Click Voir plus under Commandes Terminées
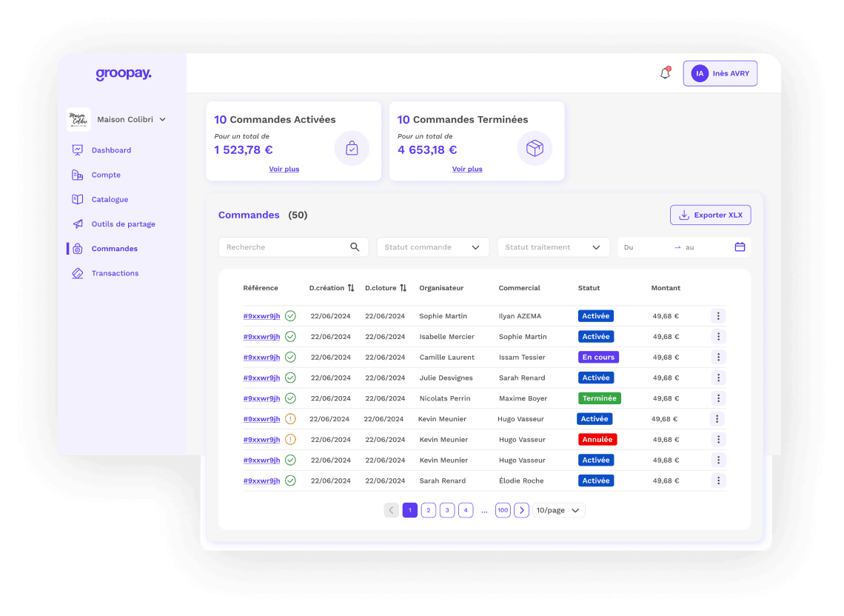The image size is (844, 616). (x=467, y=169)
